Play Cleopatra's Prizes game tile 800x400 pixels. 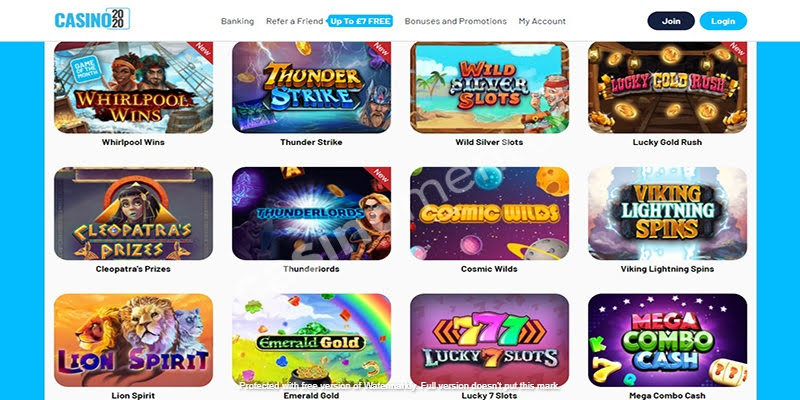coord(133,213)
